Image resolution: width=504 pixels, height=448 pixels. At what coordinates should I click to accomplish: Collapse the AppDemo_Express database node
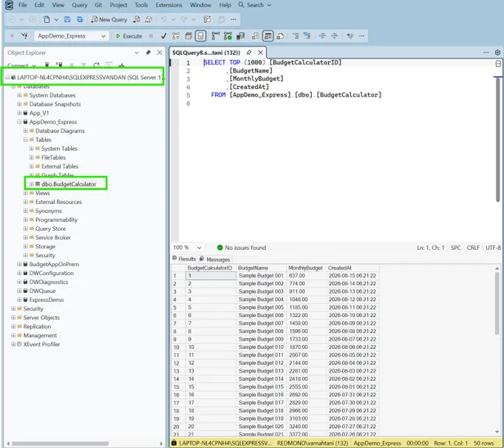(19, 122)
